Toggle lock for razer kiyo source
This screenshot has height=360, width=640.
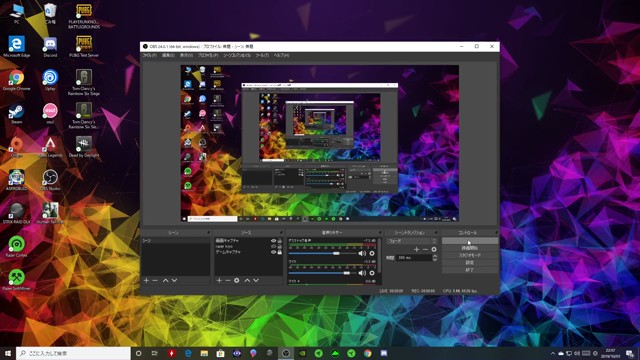coord(280,247)
